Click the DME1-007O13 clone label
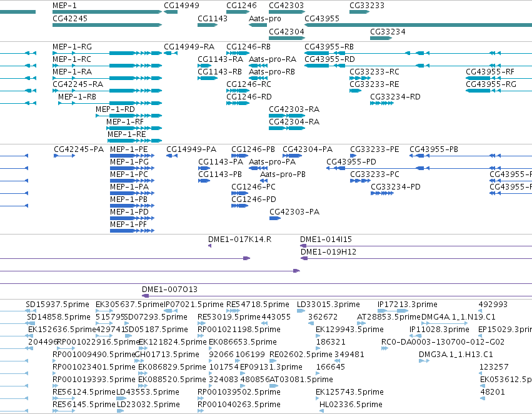The image size is (532, 414). click(169, 290)
